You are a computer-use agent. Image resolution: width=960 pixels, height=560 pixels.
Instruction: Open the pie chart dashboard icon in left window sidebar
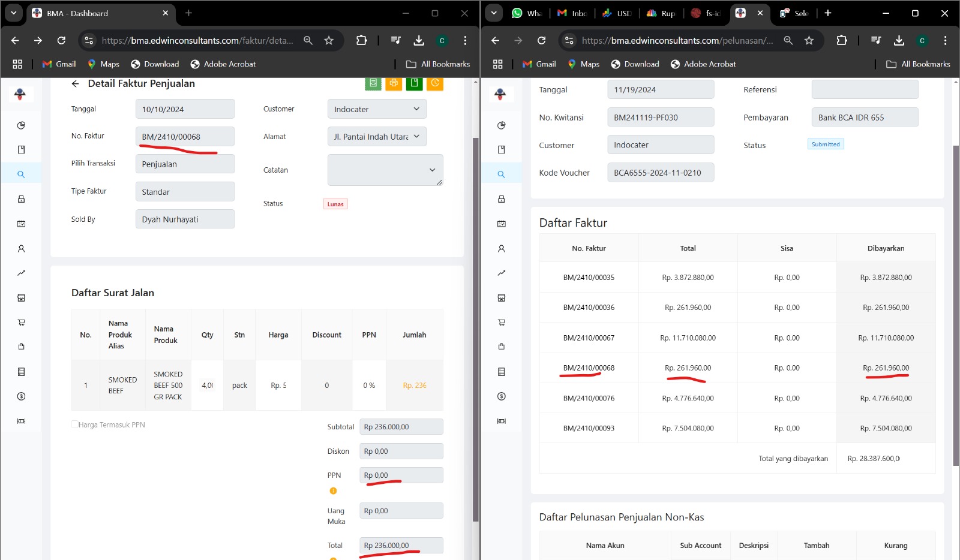21,125
